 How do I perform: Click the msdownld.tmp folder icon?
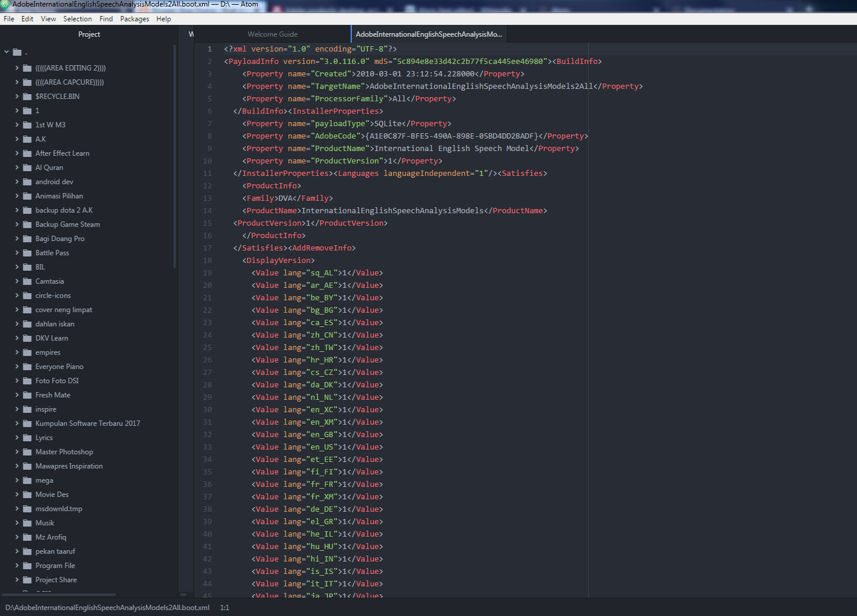coord(27,509)
